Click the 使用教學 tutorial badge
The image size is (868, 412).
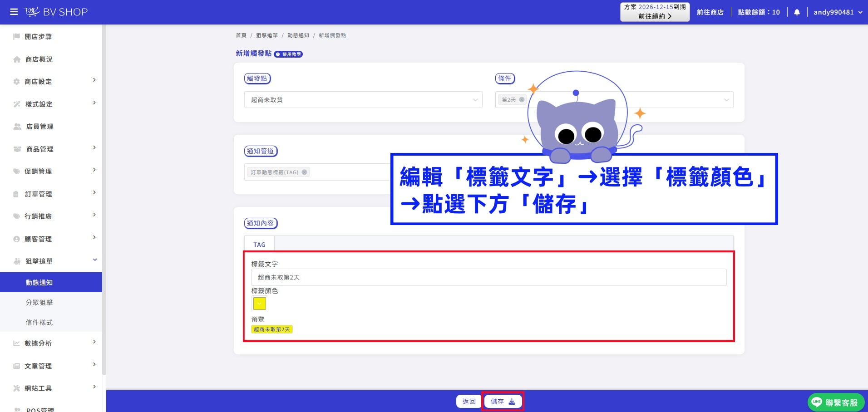pyautogui.click(x=288, y=54)
